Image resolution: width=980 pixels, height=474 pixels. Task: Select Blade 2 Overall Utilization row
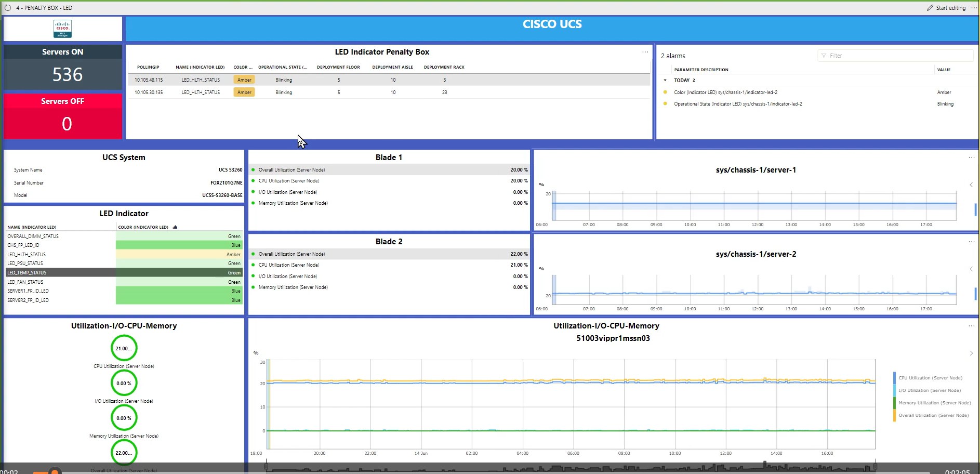pos(389,254)
